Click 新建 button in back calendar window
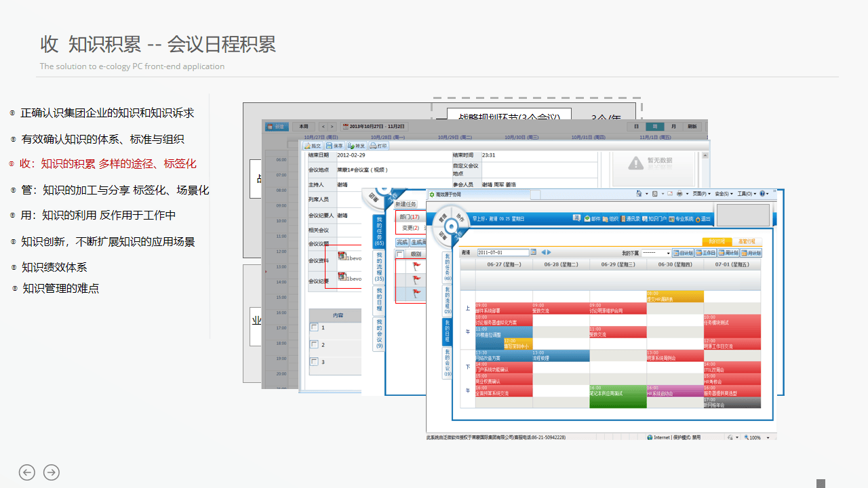Image resolution: width=868 pixels, height=488 pixels. [277, 127]
